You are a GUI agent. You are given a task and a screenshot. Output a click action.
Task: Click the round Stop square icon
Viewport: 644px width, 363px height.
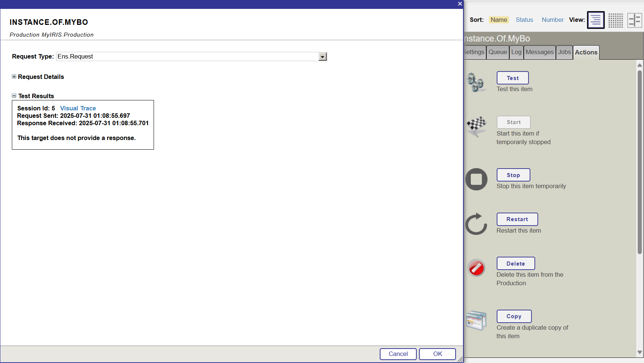[476, 179]
